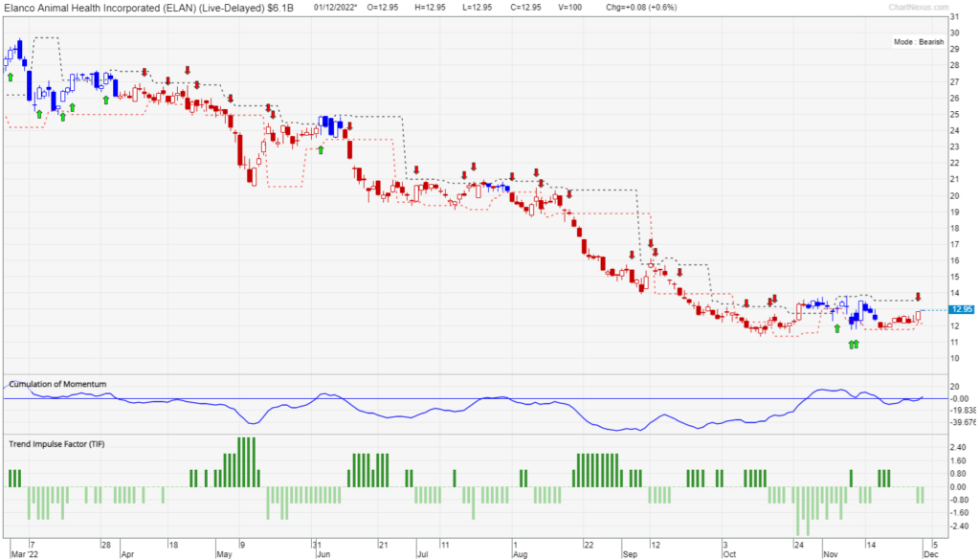
Task: Click the Mode : Bearish indicator label
Action: [x=918, y=42]
